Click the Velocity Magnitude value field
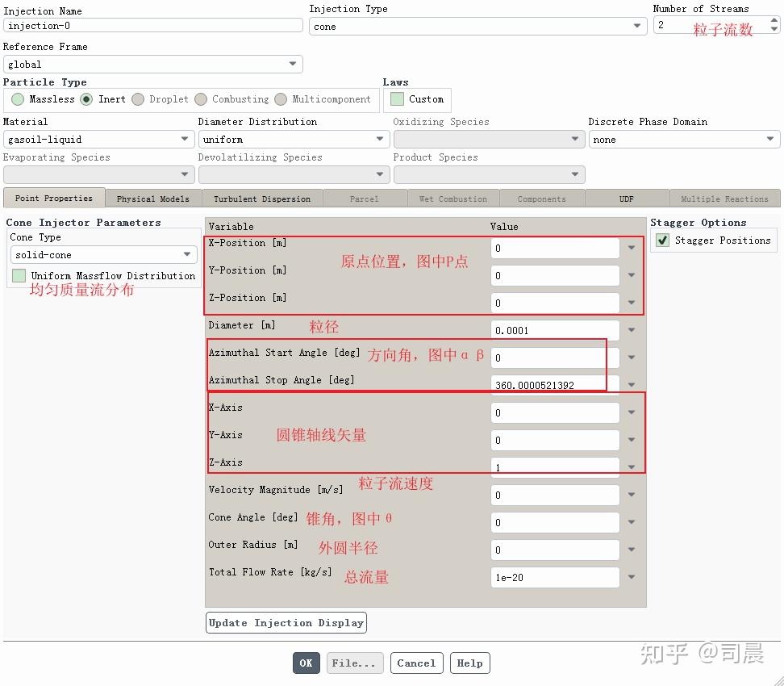Screen dimensions: 784x686 (555, 495)
